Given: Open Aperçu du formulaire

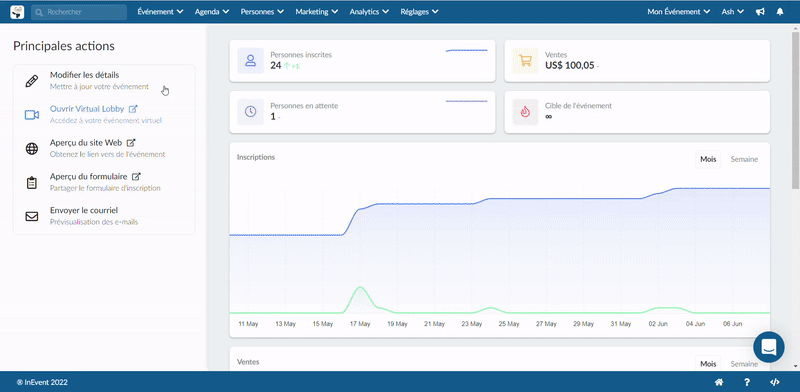Looking at the screenshot, I should (89, 177).
